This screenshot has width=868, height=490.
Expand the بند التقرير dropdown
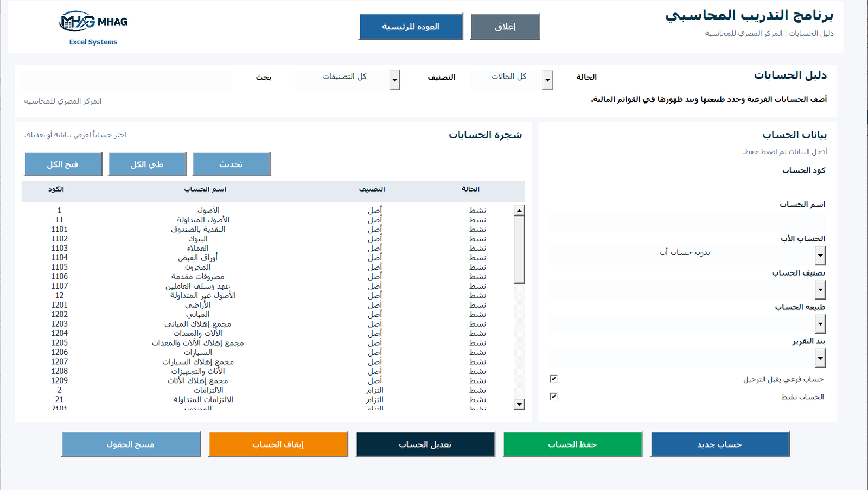pyautogui.click(x=820, y=358)
